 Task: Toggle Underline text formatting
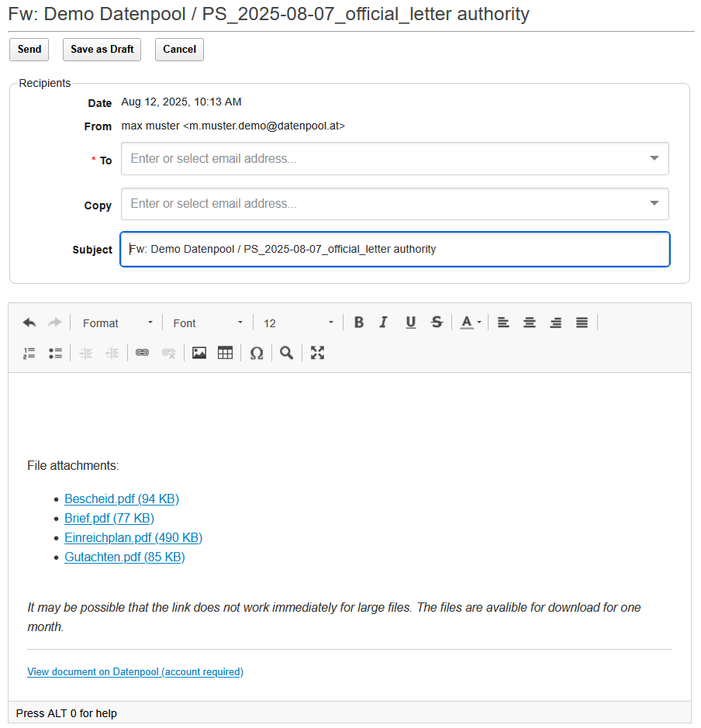coord(411,323)
